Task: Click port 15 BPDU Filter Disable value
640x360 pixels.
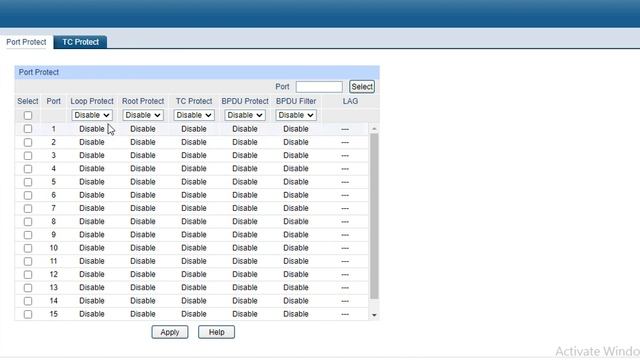Action: point(296,314)
